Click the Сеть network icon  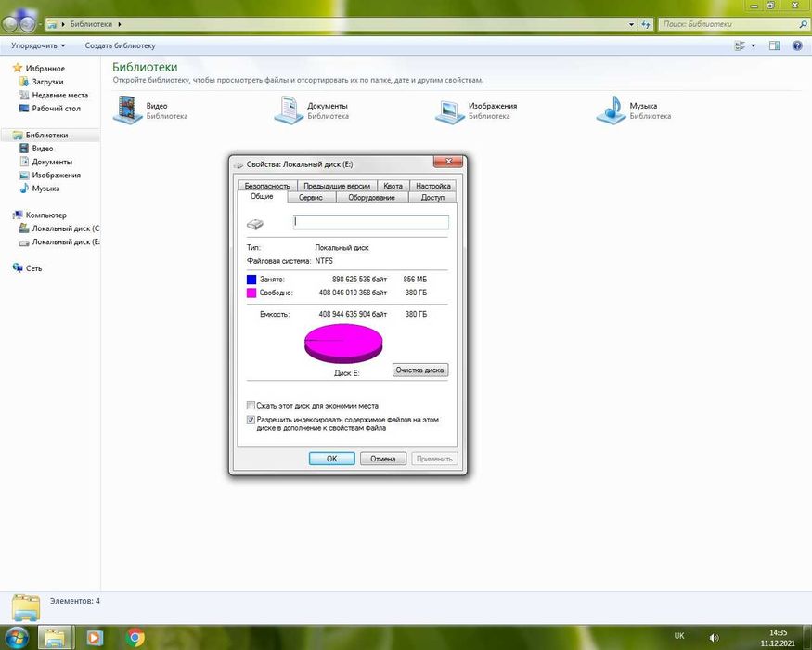point(18,268)
